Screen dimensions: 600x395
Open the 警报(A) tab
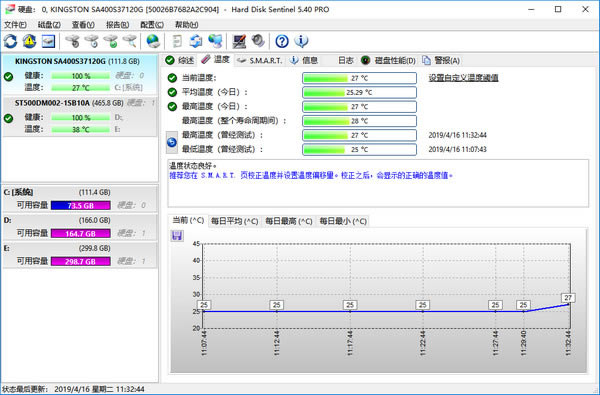click(441, 60)
